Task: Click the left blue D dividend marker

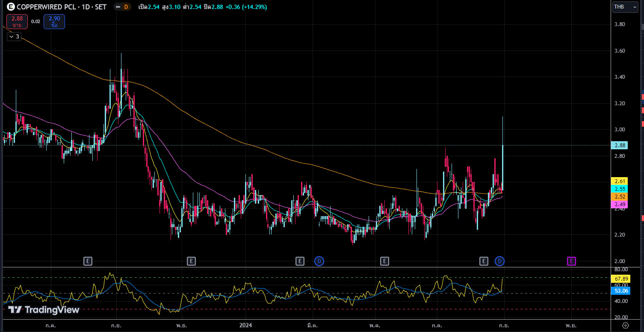Action: point(319,261)
